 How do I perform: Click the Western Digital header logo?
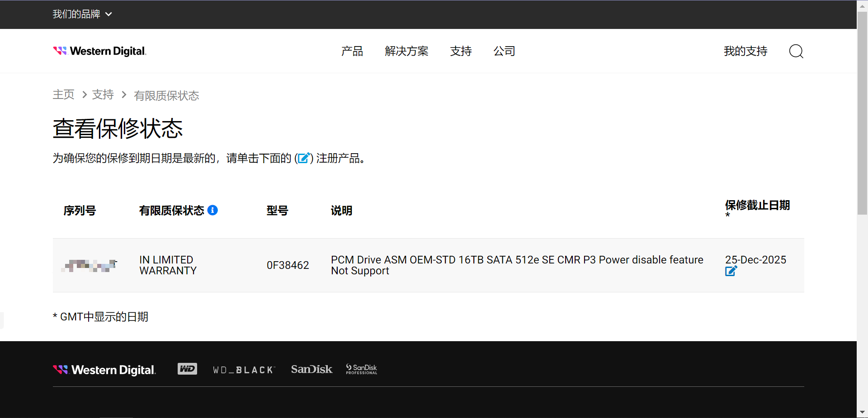[x=99, y=51]
